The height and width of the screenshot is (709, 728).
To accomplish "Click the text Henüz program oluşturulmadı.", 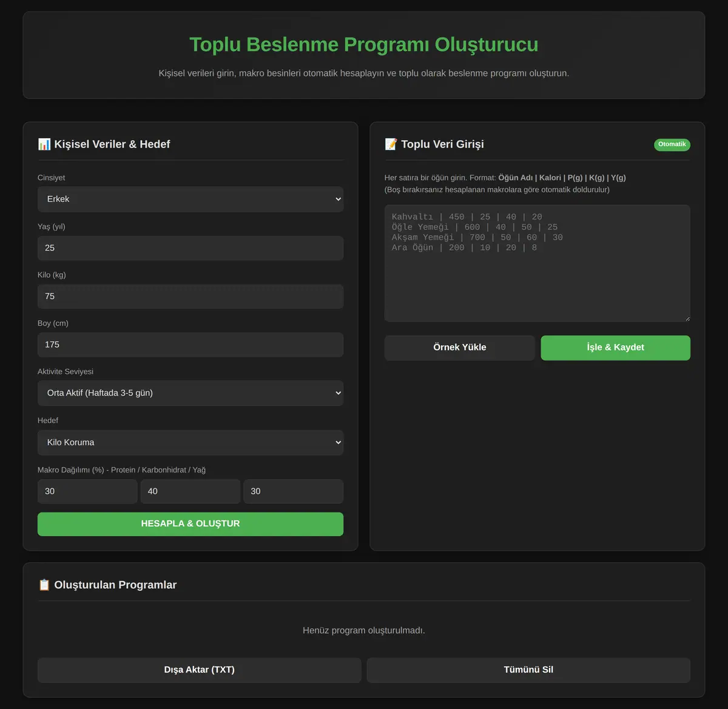I will pos(364,631).
